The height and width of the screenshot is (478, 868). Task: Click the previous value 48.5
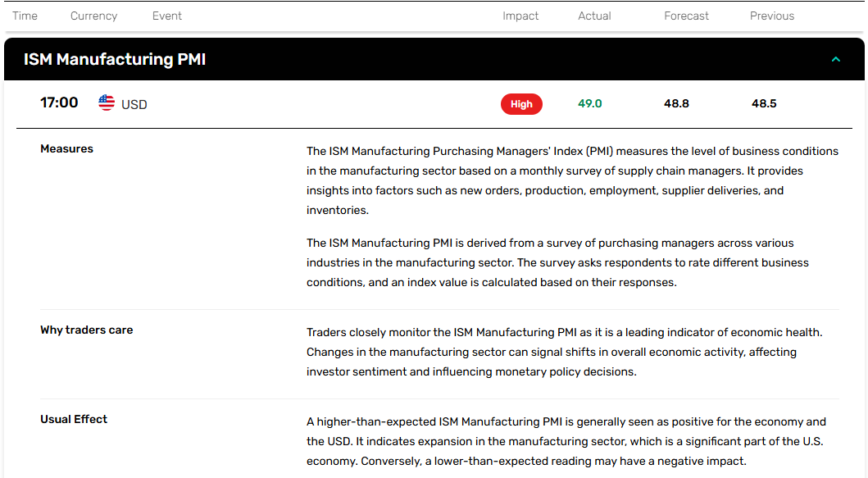(764, 103)
